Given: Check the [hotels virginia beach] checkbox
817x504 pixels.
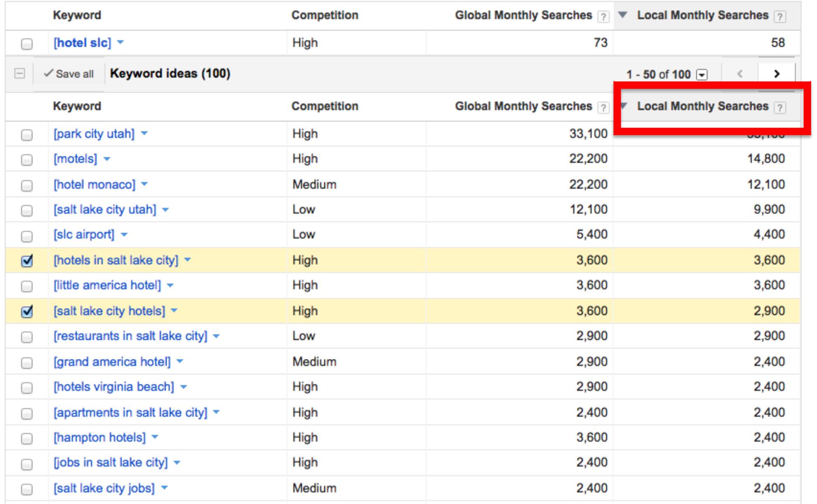Looking at the screenshot, I should coord(27,387).
